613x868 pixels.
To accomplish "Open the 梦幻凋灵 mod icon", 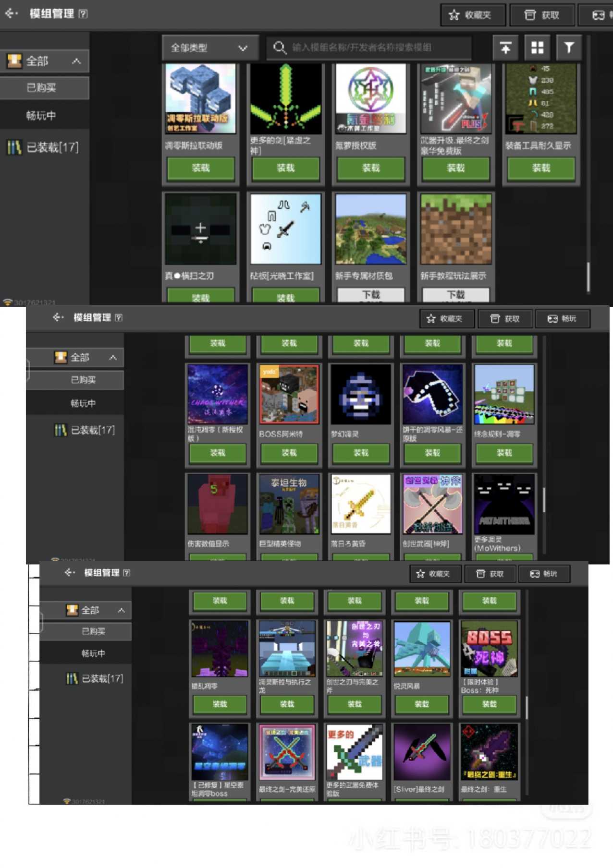I will [x=361, y=394].
